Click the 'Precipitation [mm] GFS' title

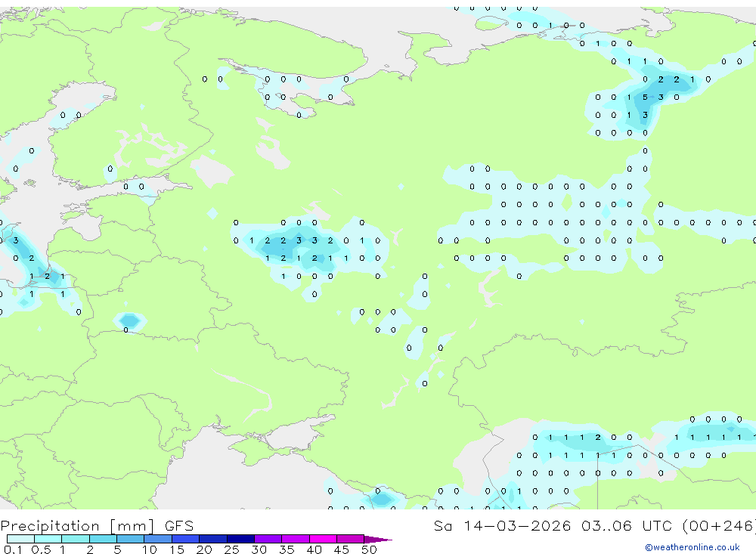click(x=97, y=525)
